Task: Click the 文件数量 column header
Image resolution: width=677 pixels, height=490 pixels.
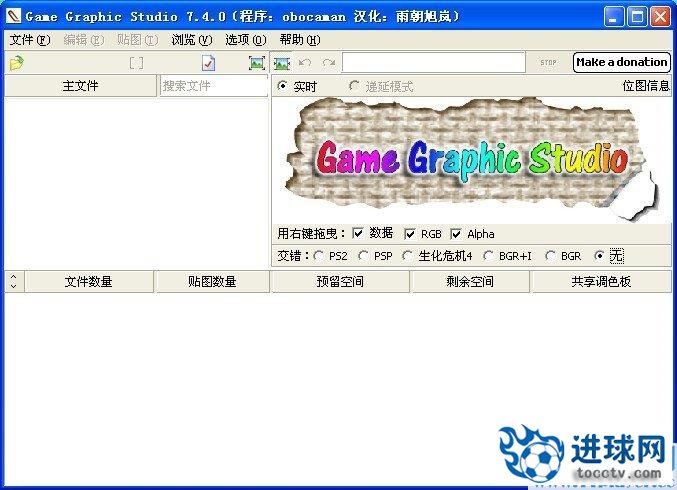Action: pyautogui.click(x=89, y=281)
